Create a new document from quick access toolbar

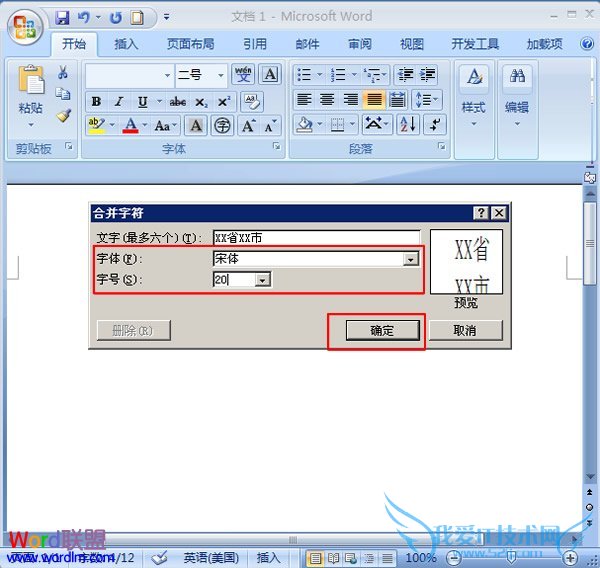(137, 18)
